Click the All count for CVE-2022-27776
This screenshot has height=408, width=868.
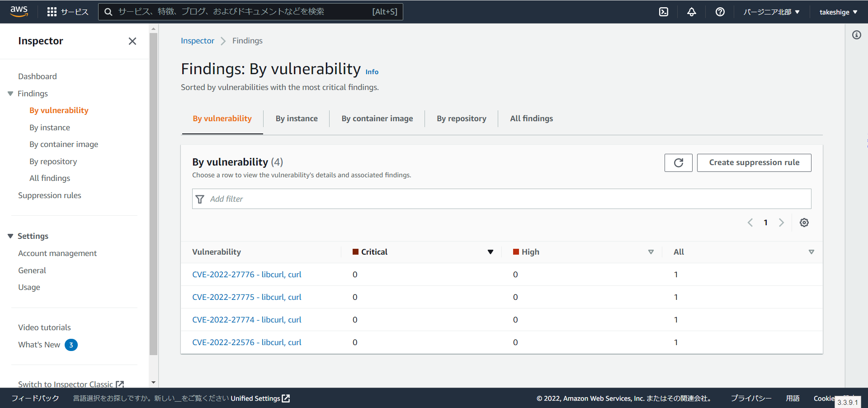pyautogui.click(x=676, y=275)
